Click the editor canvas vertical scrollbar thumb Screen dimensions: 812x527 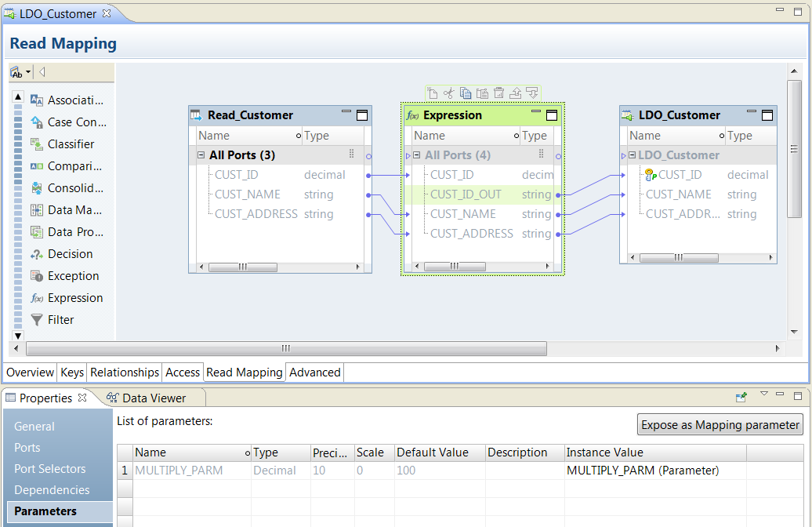coord(794,149)
